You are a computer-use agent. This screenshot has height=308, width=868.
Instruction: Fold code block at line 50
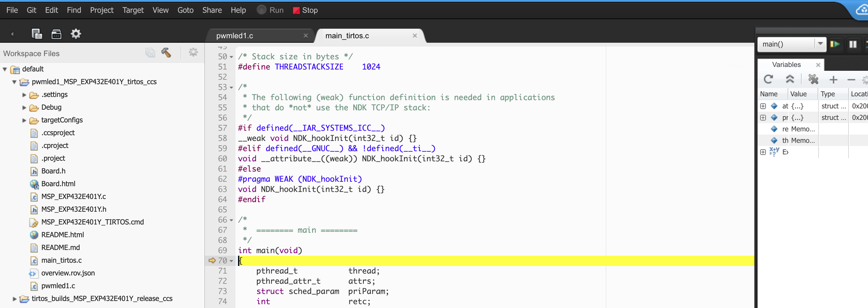(231, 57)
